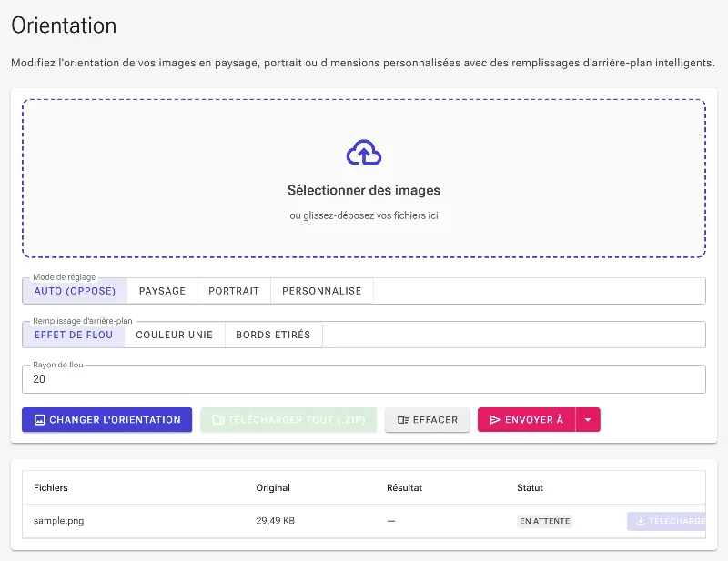This screenshot has width=728, height=561.
Task: Click the 'Effacer' button
Action: 427,419
